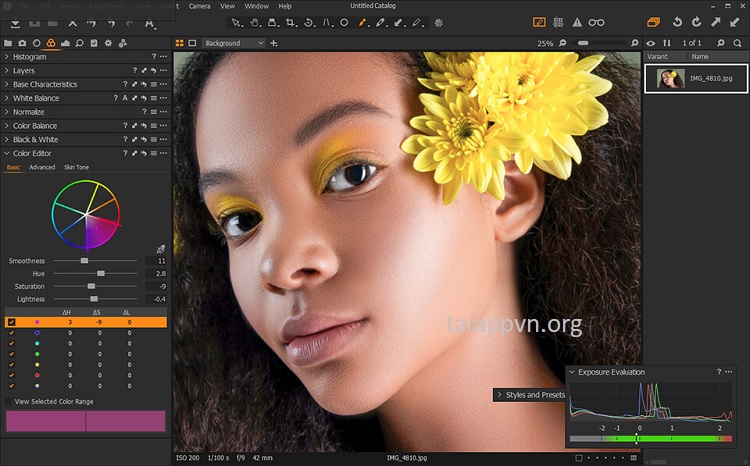Viewport: 750px width, 466px height.
Task: Open the Help menu
Action: (x=285, y=6)
